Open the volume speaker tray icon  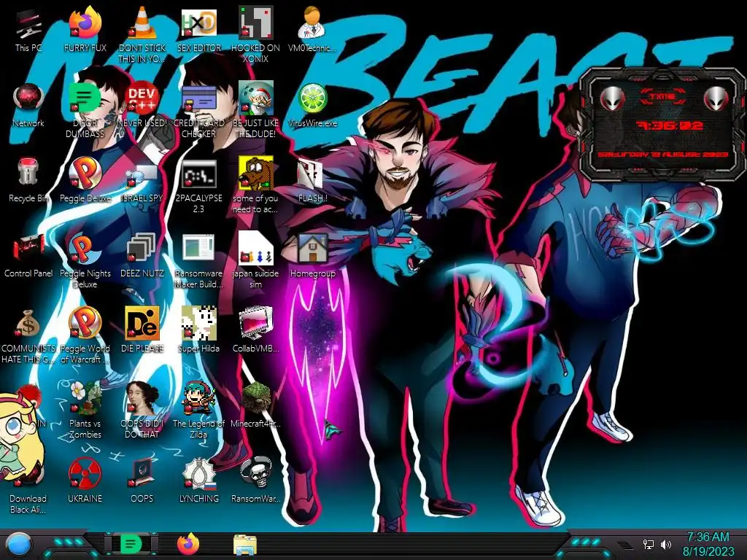[666, 544]
